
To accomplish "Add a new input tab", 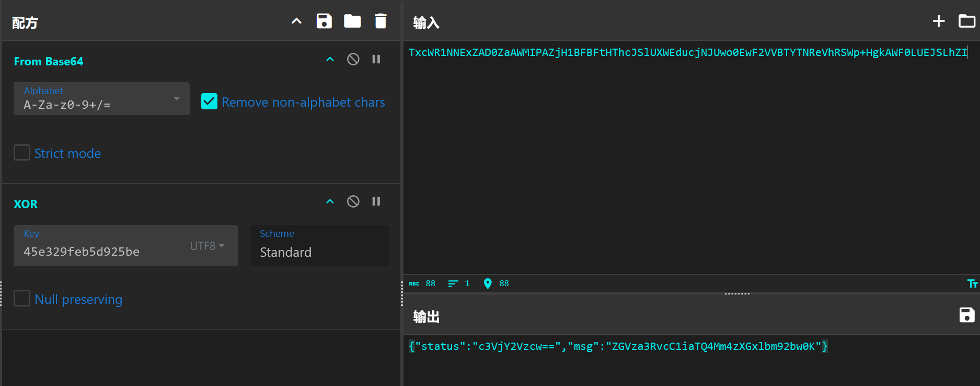I will [939, 21].
